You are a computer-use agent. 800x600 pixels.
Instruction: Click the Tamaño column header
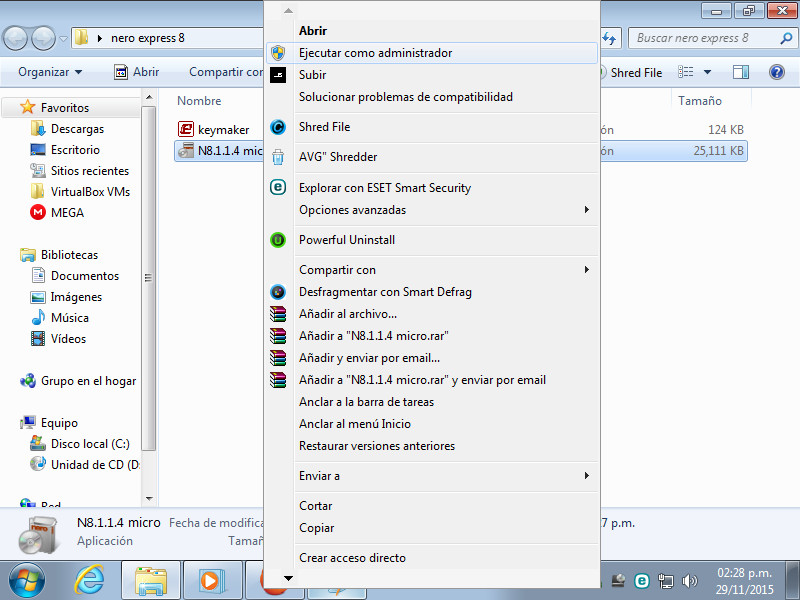pos(700,101)
